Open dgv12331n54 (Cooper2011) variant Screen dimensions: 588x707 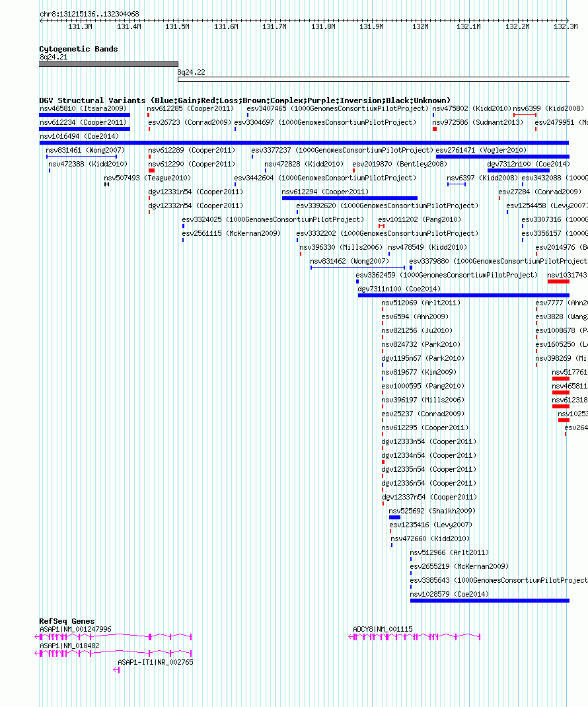(196, 192)
